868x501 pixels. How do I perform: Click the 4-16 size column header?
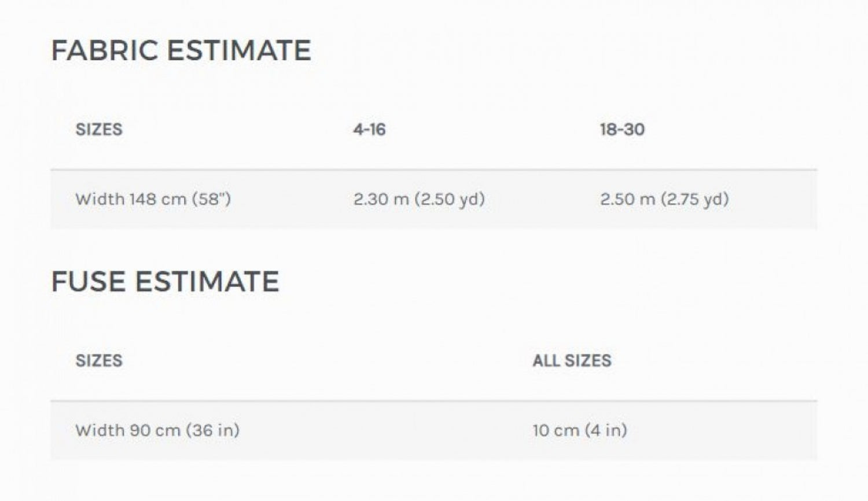click(369, 129)
